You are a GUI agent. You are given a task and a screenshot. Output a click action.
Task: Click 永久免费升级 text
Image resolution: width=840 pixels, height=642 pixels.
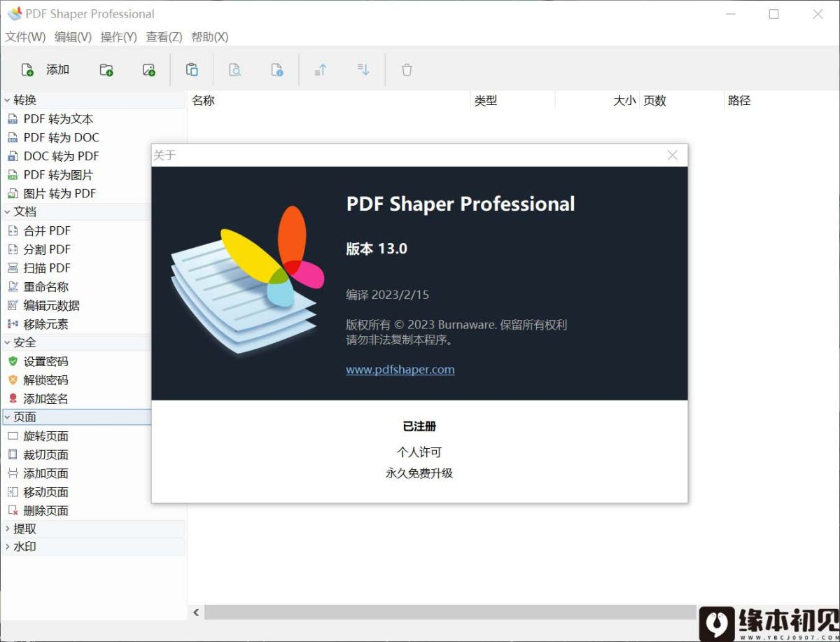(x=419, y=473)
